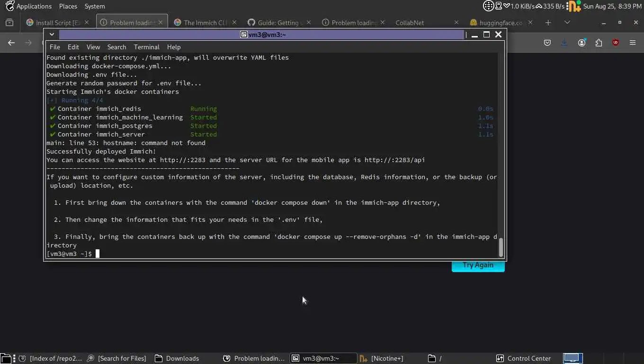Open the Pocket save icon
Image resolution: width=644 pixels, height=364 pixels.
click(547, 43)
